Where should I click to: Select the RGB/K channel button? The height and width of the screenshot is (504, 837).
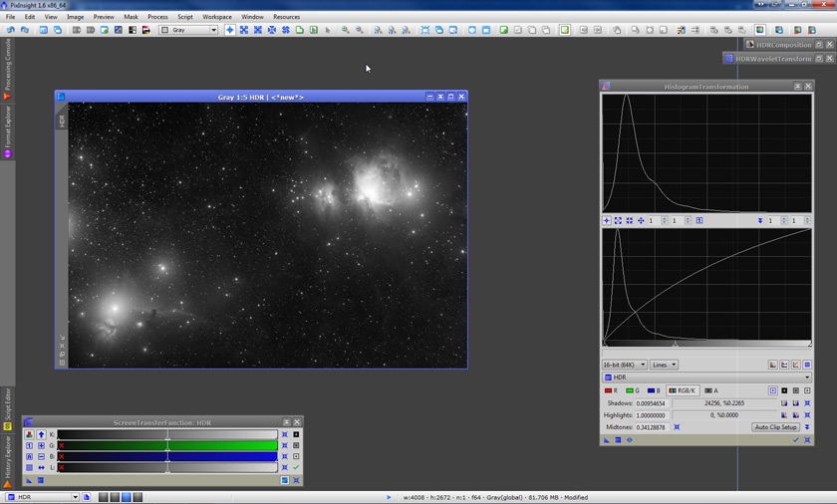click(684, 390)
